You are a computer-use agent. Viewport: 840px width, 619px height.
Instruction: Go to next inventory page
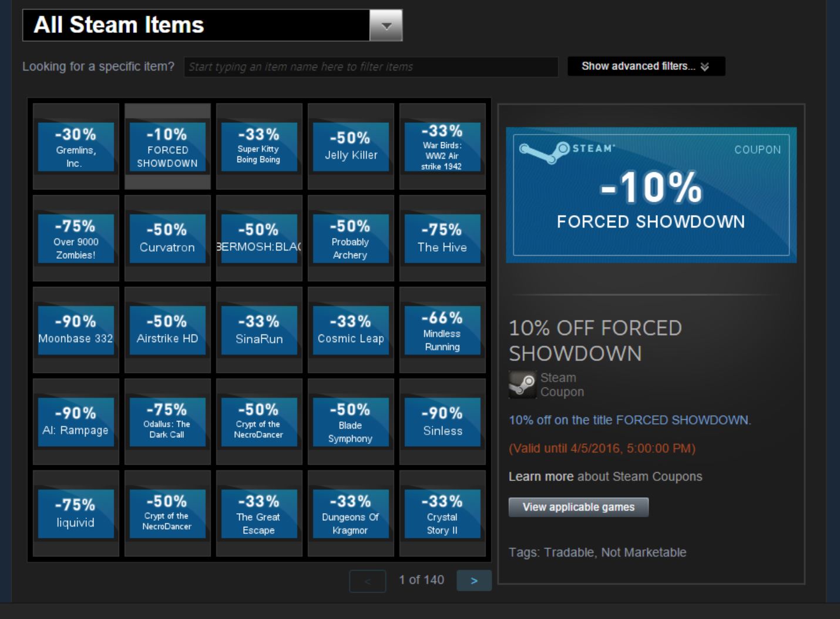473,581
